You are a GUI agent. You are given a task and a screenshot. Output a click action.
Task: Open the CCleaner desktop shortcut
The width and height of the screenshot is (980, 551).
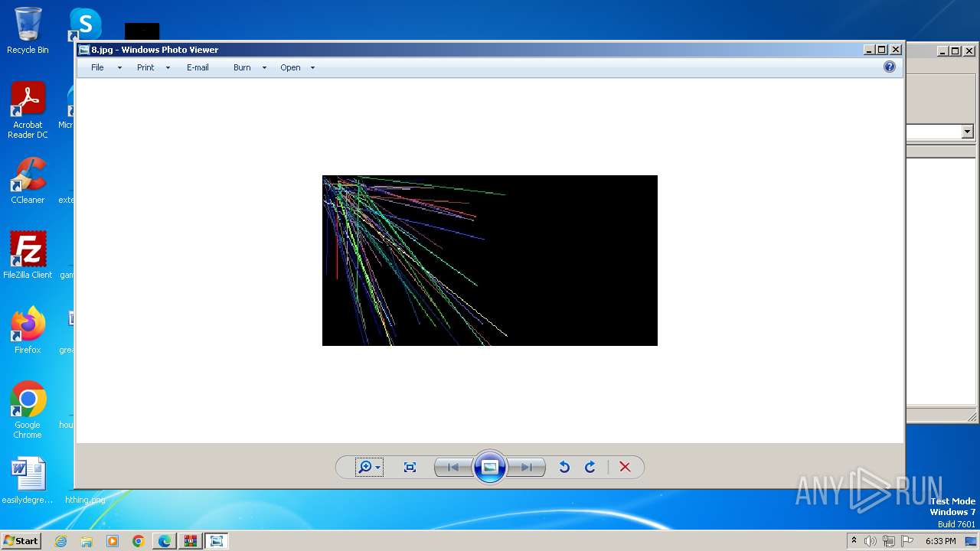(28, 181)
